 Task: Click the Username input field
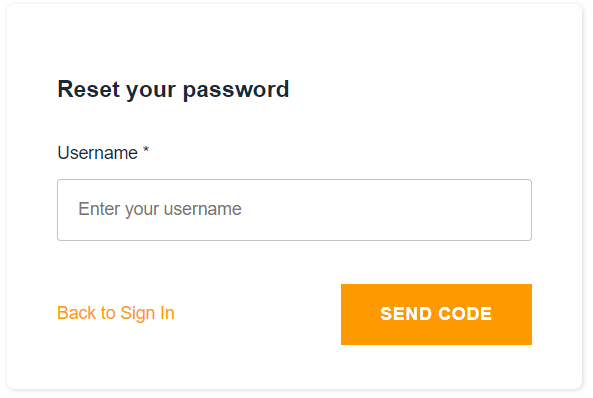tap(294, 210)
